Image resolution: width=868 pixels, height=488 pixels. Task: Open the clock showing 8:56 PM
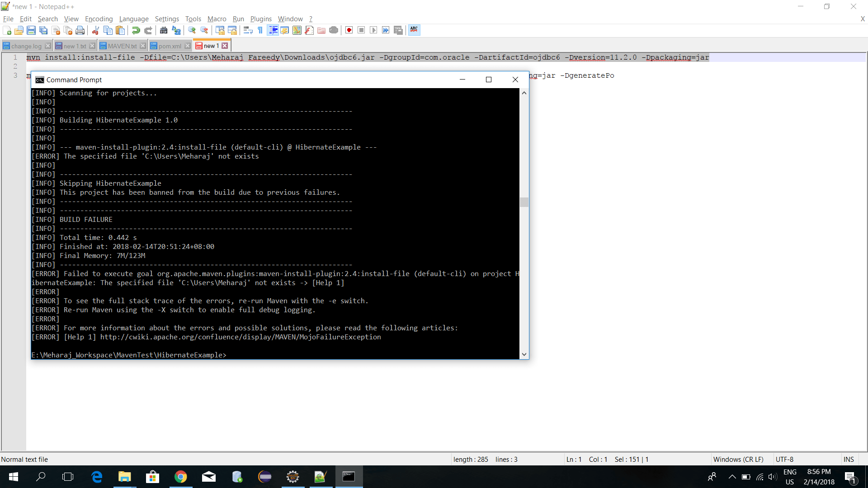(819, 477)
